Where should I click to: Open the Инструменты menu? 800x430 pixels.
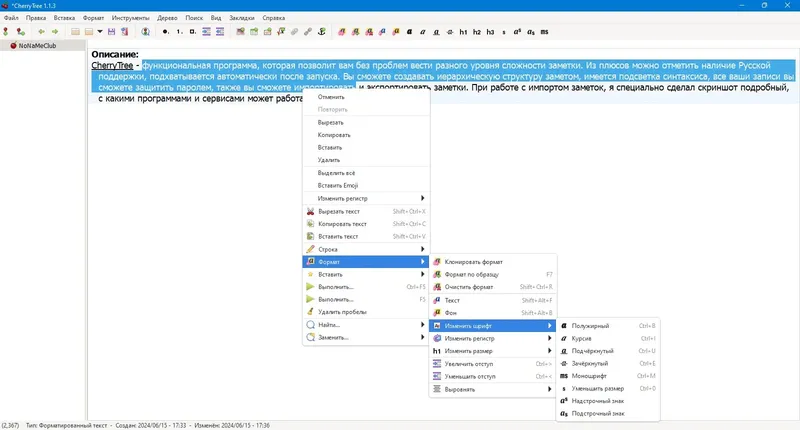pos(131,18)
